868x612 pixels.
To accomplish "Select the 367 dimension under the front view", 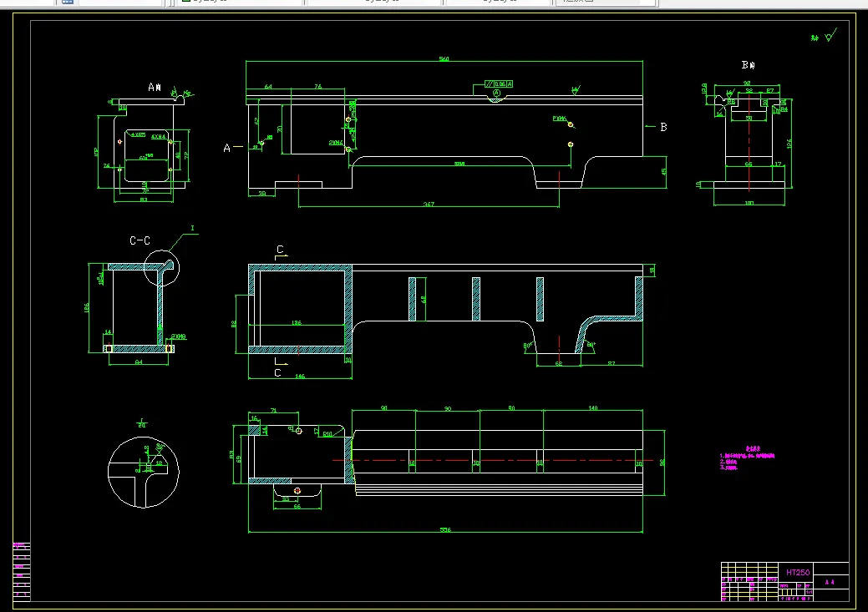I will tap(429, 205).
